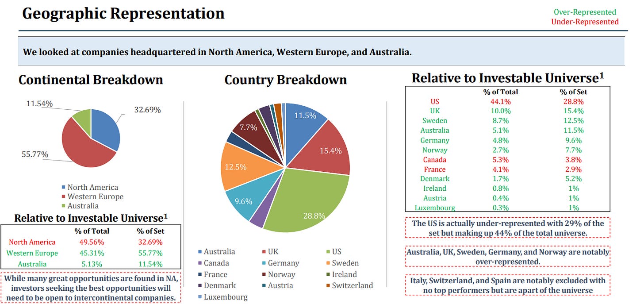Click the red Western Europe legend swatch

click(64, 196)
